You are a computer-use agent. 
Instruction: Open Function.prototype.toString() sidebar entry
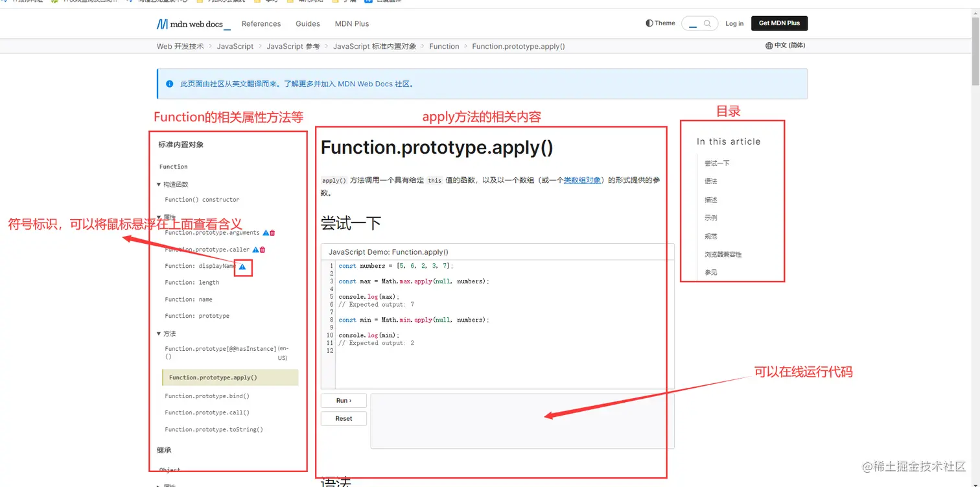tap(214, 429)
